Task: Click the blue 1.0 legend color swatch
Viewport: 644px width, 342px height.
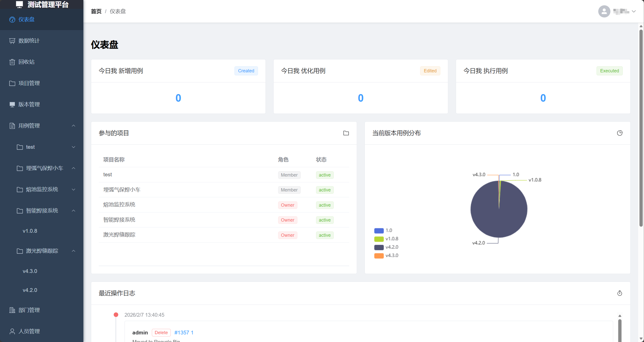Action: [x=379, y=230]
